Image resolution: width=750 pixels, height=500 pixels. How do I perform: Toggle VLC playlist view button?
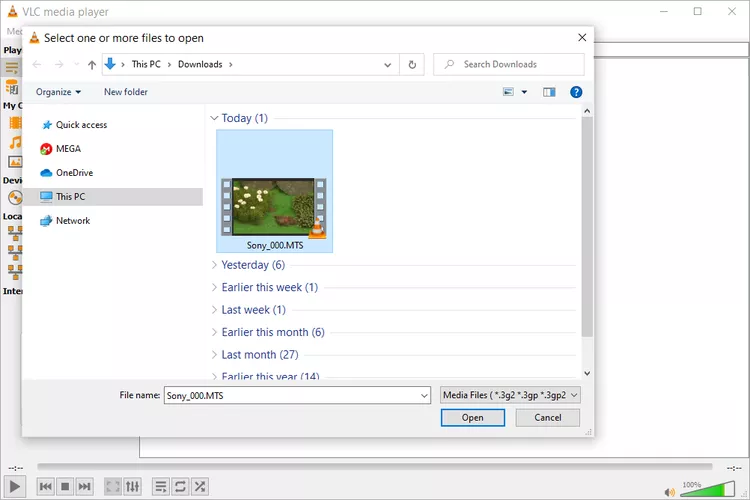click(161, 487)
